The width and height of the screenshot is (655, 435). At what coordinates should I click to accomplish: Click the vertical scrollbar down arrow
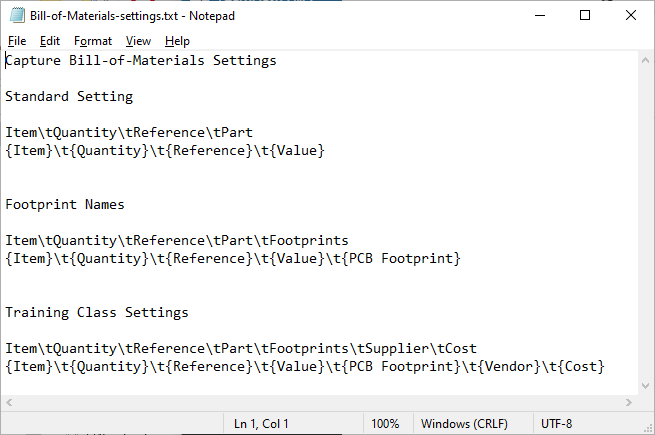coord(645,385)
